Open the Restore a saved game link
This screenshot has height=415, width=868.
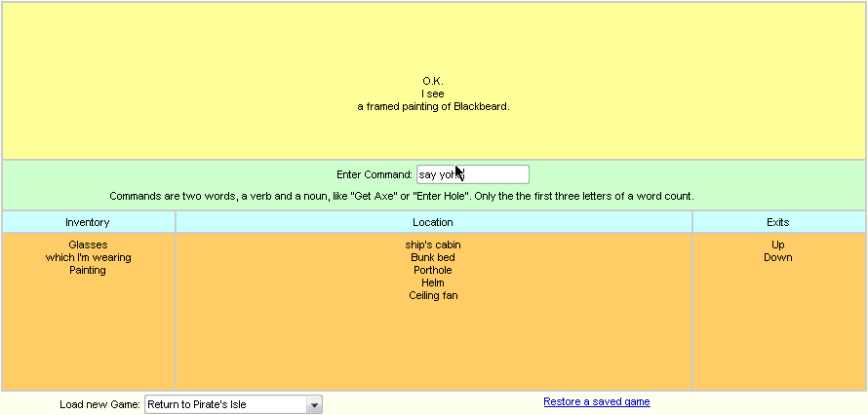click(x=596, y=401)
